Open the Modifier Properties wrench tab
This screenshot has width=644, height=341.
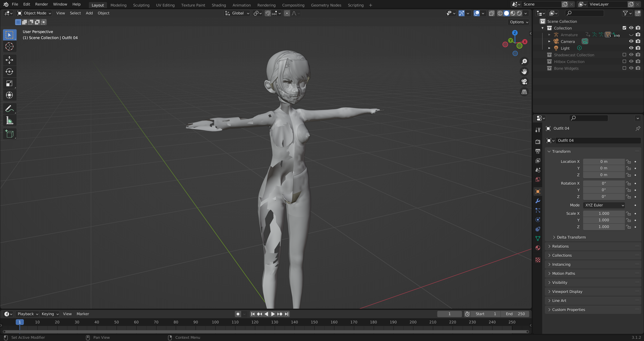click(538, 201)
